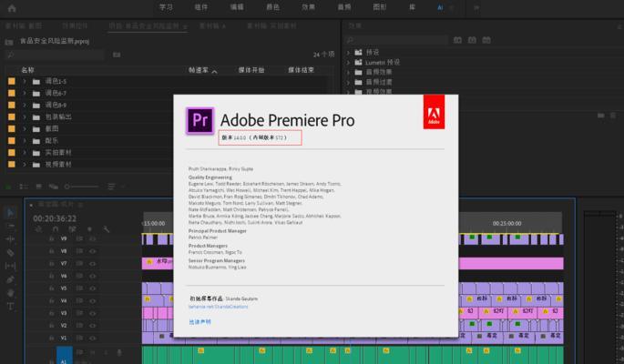Switch Project panel to freeform view
Viewport: 624px width, 364px height.
[x=54, y=187]
